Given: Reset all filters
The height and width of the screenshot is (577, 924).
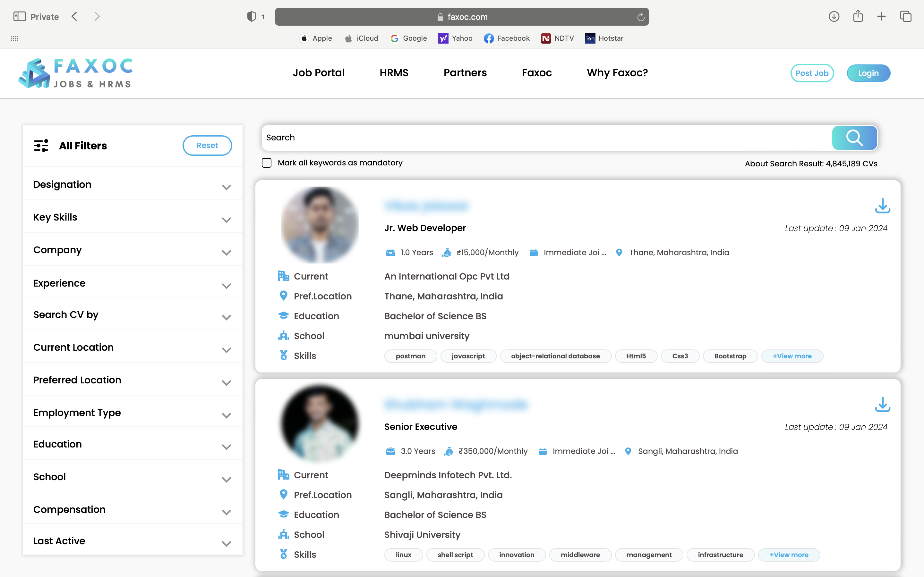Looking at the screenshot, I should [207, 146].
